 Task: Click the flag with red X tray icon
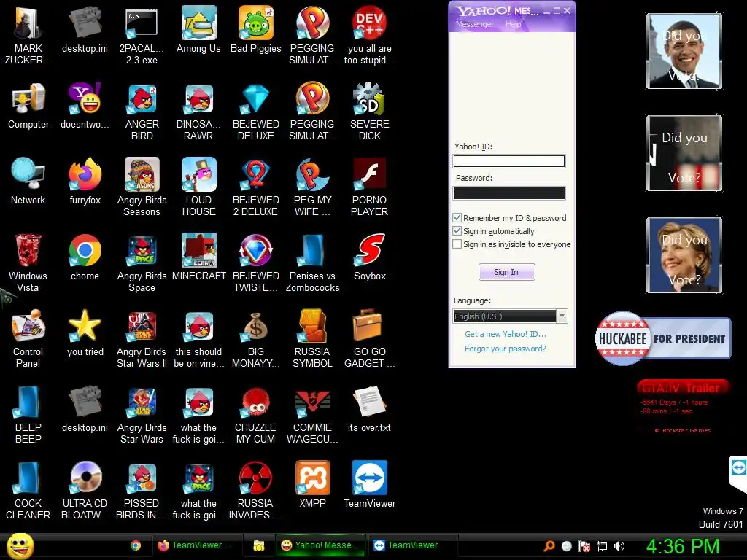pos(584,546)
